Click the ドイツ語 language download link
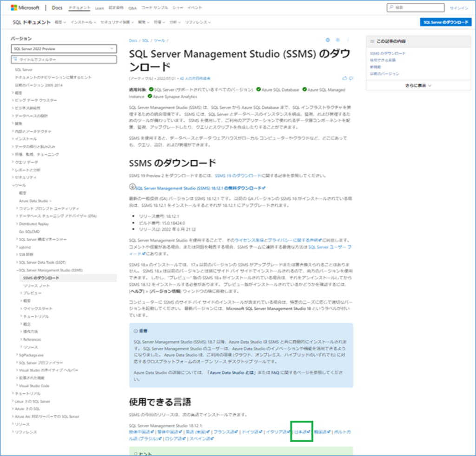476x456 pixels. [x=252, y=432]
